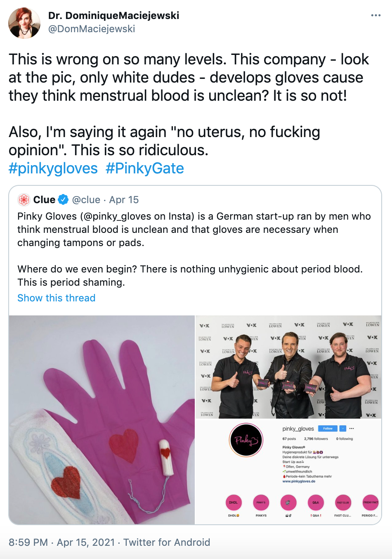392x559 pixels.
Task: Click the Clue account logo avatar
Action: [x=24, y=200]
